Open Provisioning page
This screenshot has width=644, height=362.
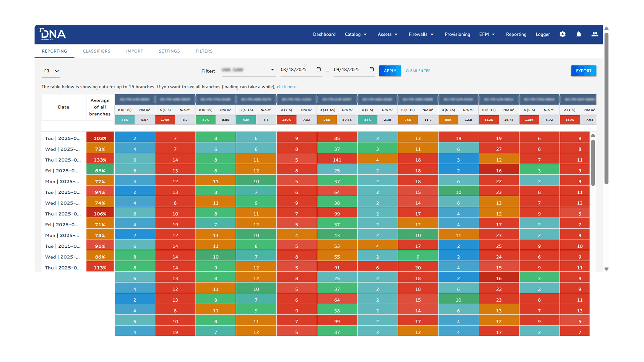tap(457, 34)
